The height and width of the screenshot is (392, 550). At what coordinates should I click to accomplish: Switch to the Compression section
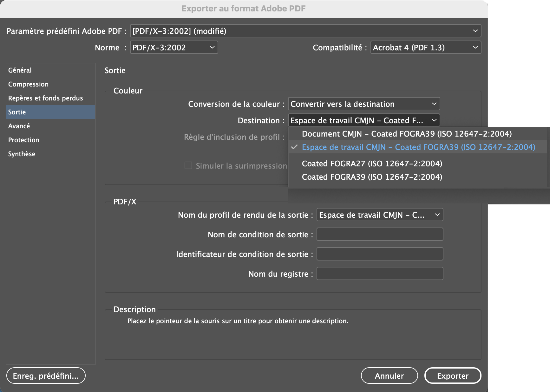point(29,84)
